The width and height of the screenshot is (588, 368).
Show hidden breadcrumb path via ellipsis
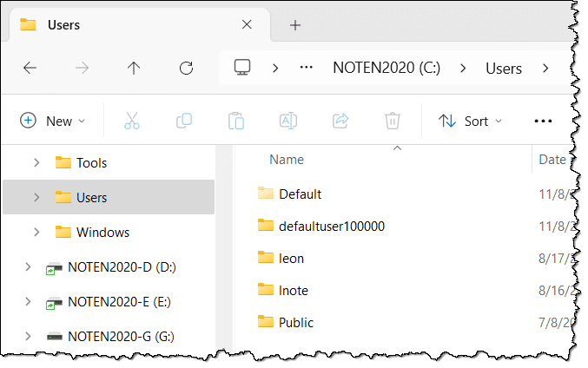coord(307,68)
